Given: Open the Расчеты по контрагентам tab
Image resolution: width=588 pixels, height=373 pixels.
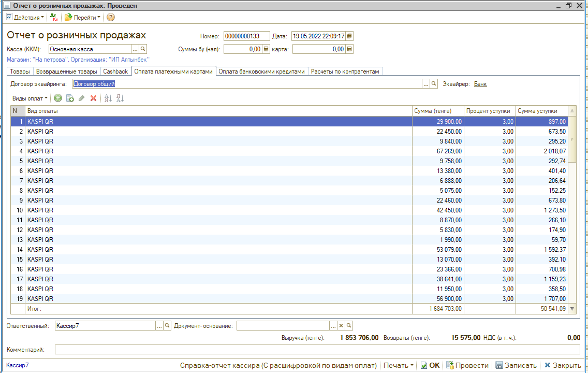Looking at the screenshot, I should click(345, 71).
